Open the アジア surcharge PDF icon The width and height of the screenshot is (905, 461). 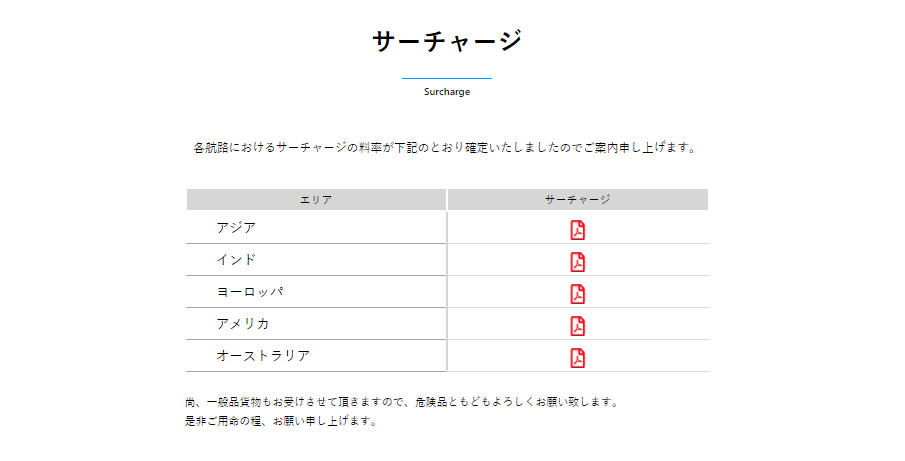[578, 230]
